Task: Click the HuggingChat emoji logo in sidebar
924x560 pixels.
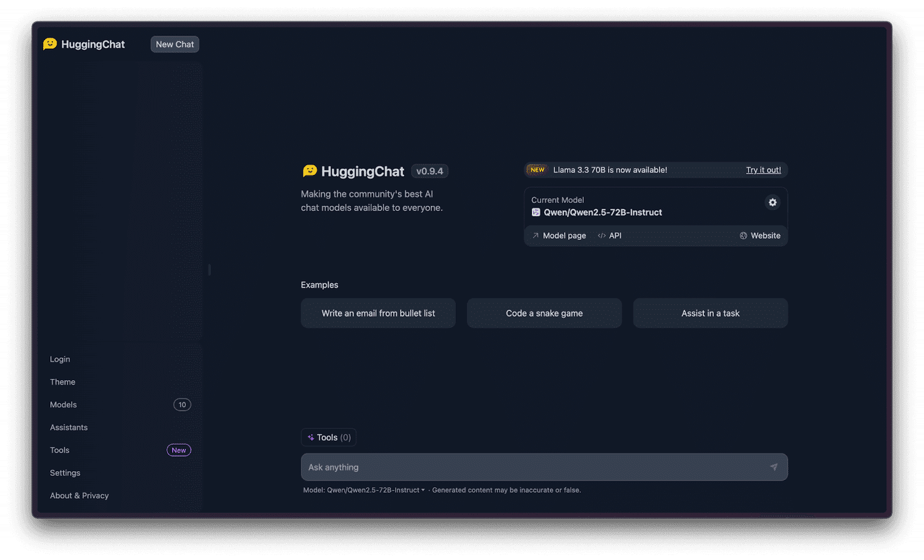Action: click(x=50, y=44)
